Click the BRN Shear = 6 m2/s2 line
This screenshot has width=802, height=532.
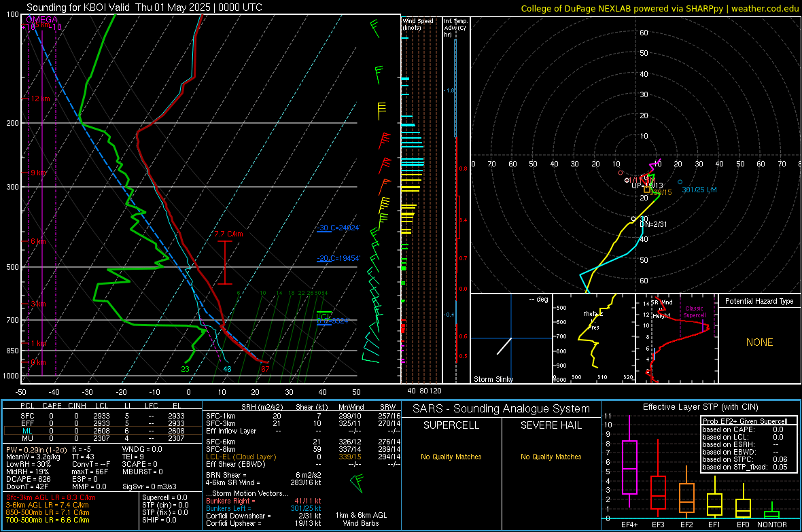coord(264,475)
